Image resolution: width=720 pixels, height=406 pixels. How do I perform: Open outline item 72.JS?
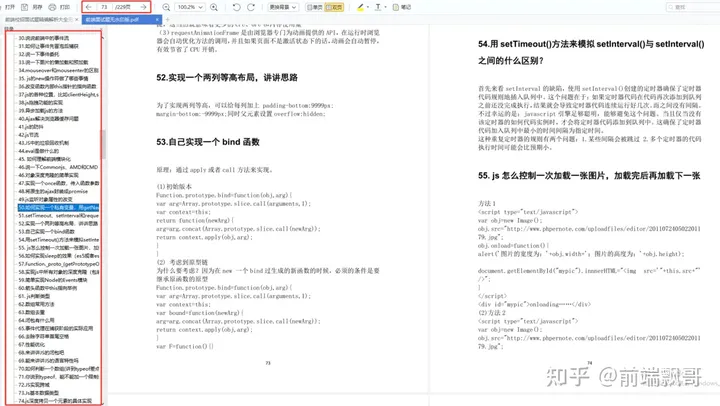coord(34,384)
